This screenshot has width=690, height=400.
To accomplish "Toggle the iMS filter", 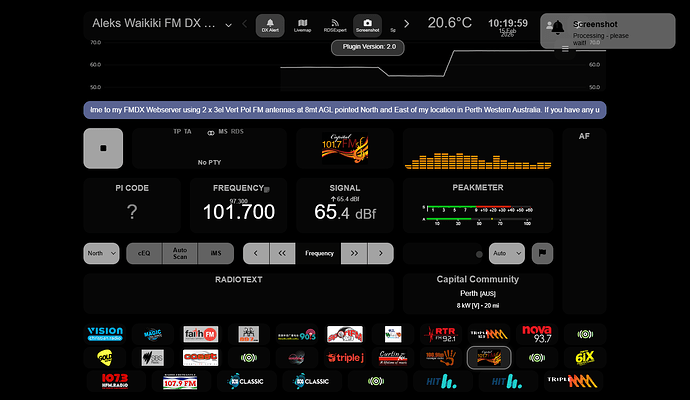I will pos(215,254).
